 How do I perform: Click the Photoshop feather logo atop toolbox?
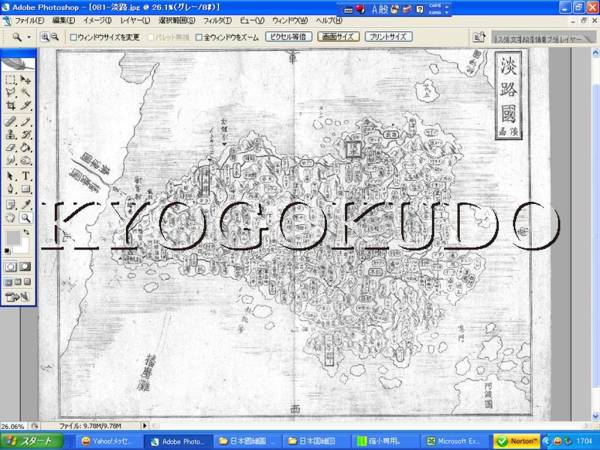(18, 63)
